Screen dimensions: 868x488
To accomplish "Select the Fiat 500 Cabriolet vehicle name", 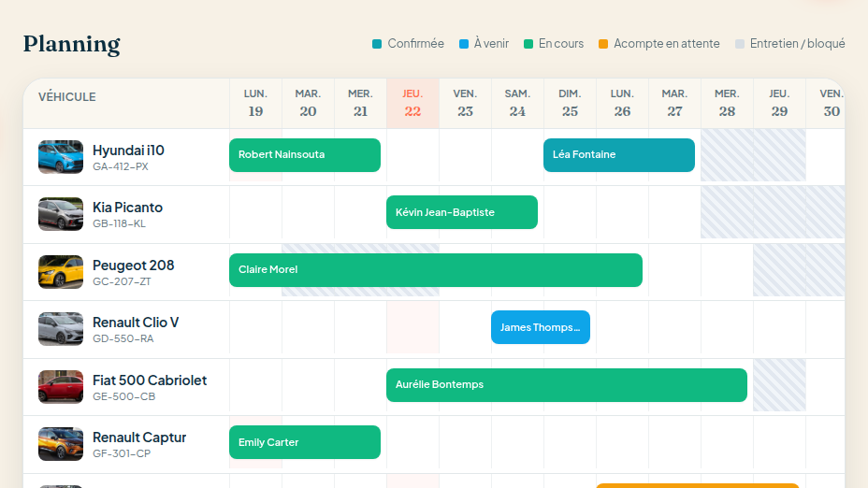I will point(150,380).
